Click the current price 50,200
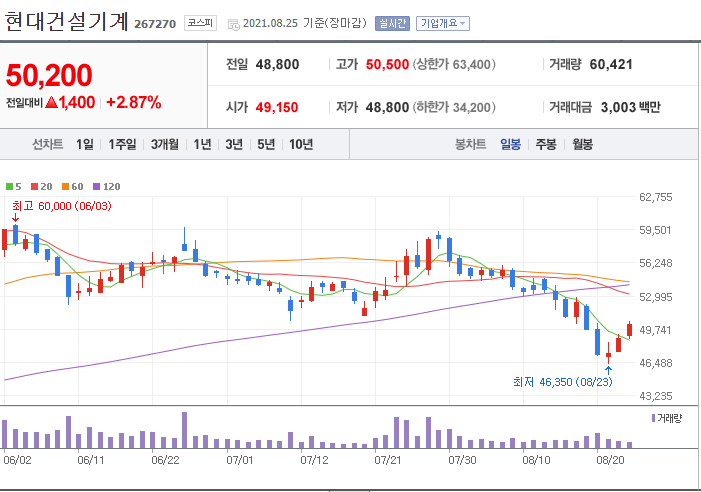 click(49, 75)
